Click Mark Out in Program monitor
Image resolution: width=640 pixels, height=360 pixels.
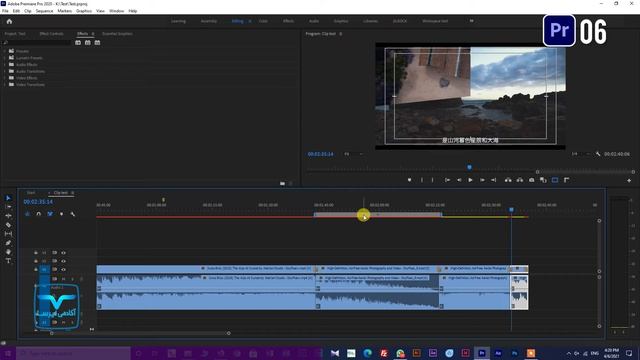coord(433,180)
